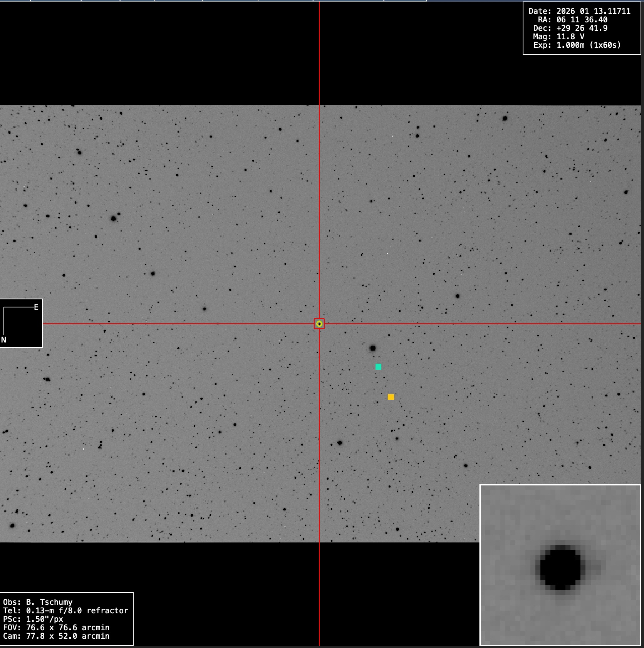
Task: Click the observer name B. Tschumy
Action: pos(49,602)
